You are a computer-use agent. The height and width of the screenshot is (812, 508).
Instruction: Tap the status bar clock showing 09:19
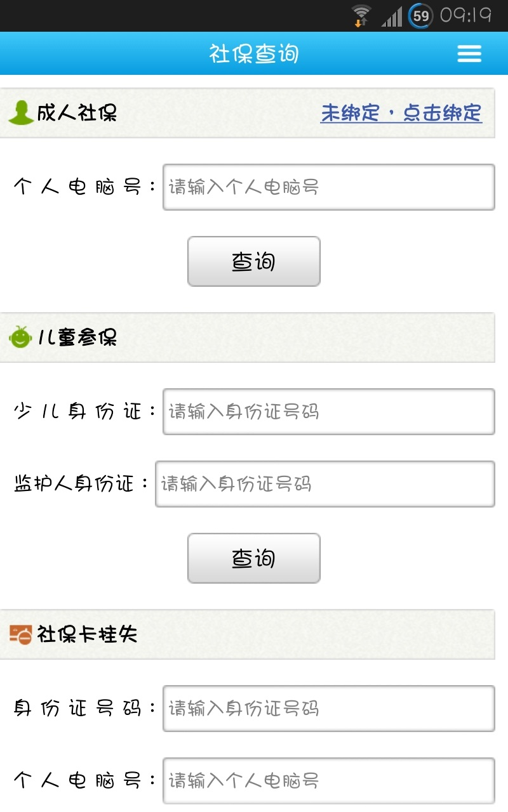coord(465,15)
